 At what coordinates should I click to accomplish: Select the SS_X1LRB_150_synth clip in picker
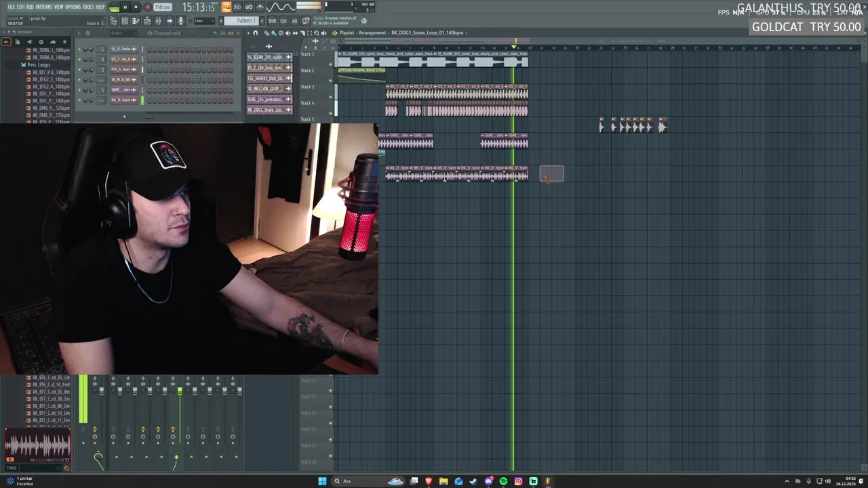point(269,57)
